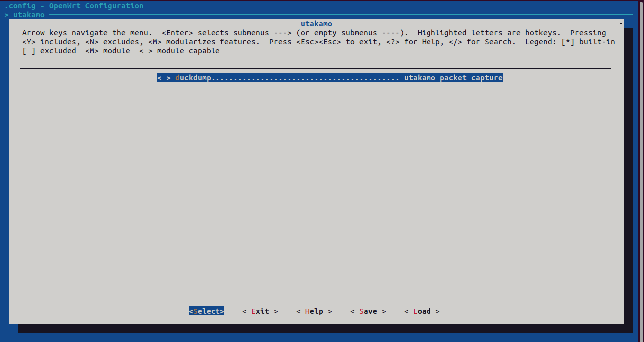Click the .config - OpenWrt Configuration title
Viewport: 644px width, 342px height.
click(74, 6)
